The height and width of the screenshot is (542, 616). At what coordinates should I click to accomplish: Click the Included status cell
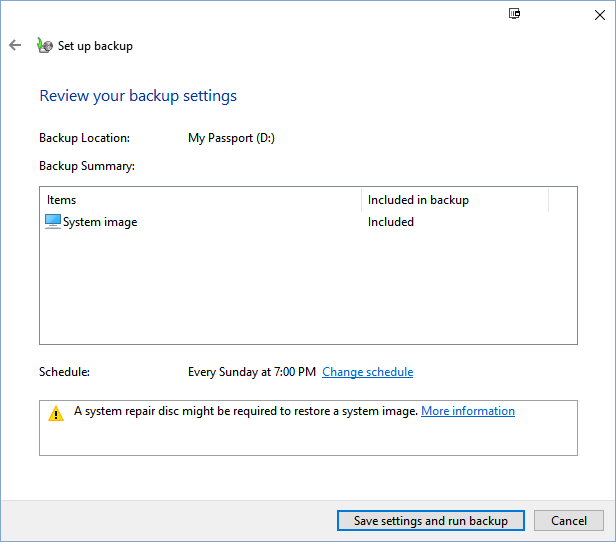tap(390, 222)
